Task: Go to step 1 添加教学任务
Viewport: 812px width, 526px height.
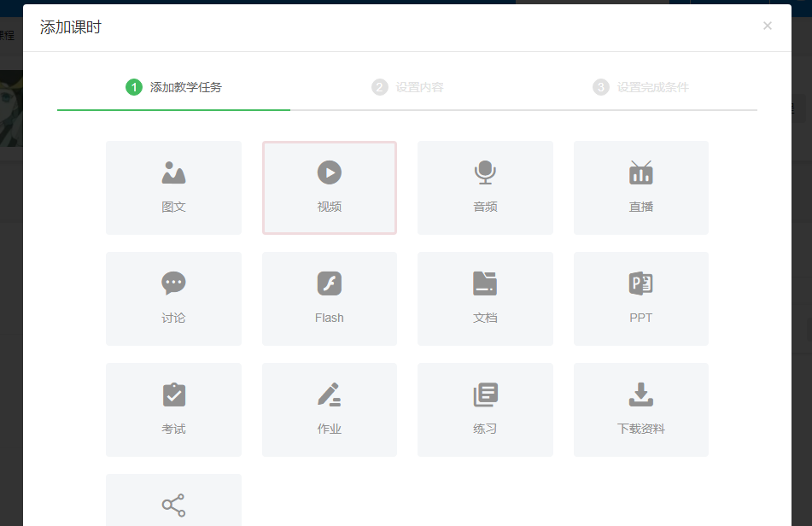Action: point(174,87)
